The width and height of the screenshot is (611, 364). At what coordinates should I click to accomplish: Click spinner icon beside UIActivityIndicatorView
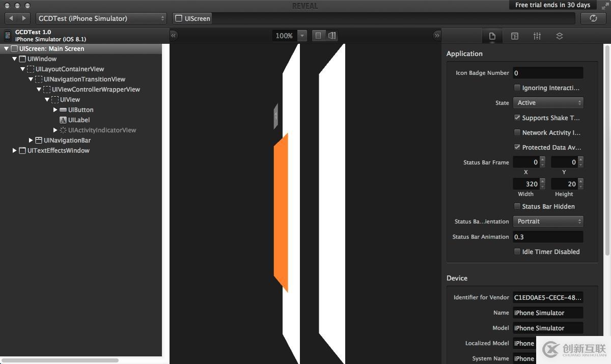click(x=63, y=130)
